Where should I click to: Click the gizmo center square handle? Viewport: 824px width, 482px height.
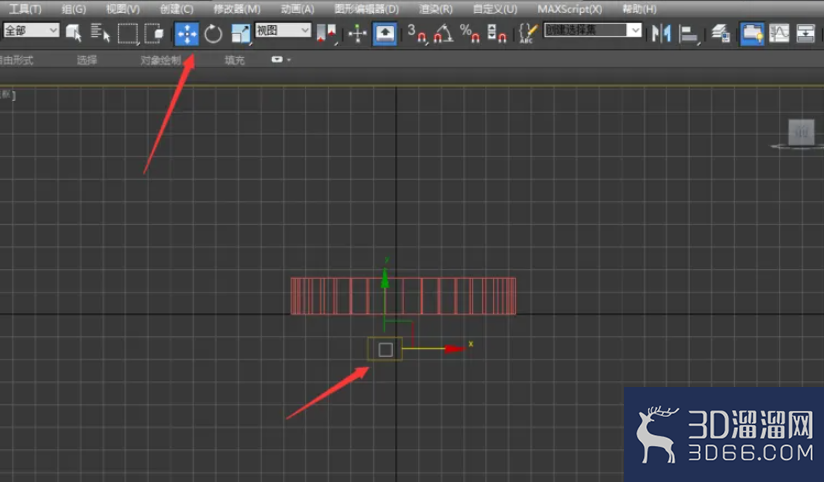click(385, 349)
